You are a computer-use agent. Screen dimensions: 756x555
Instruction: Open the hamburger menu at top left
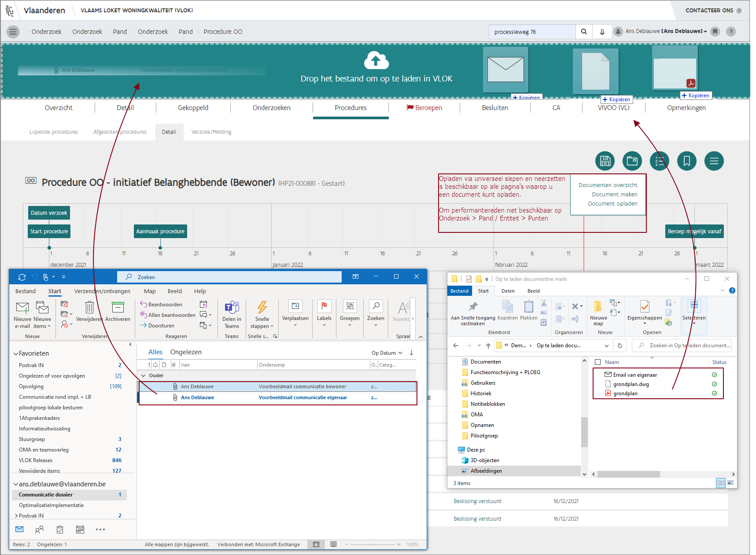click(13, 32)
